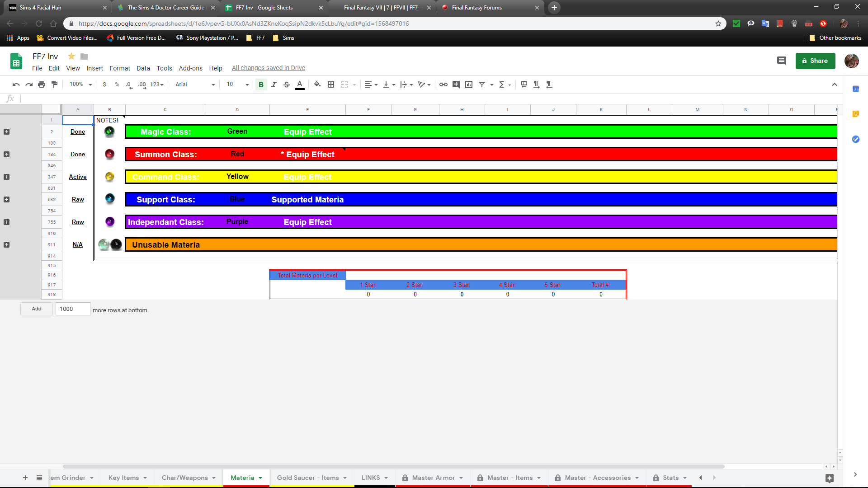This screenshot has width=868, height=488.
Task: Click the N/A cell link
Action: pyautogui.click(x=78, y=245)
